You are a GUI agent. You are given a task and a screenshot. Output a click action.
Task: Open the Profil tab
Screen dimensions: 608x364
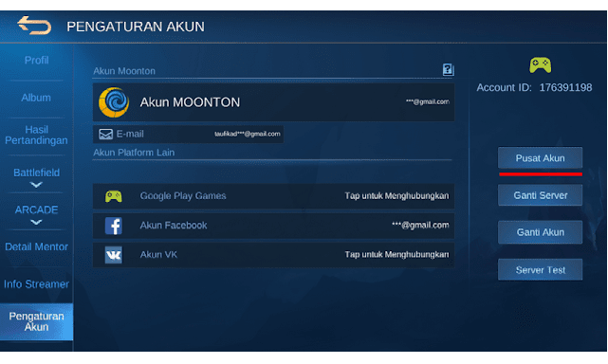pyautogui.click(x=36, y=60)
